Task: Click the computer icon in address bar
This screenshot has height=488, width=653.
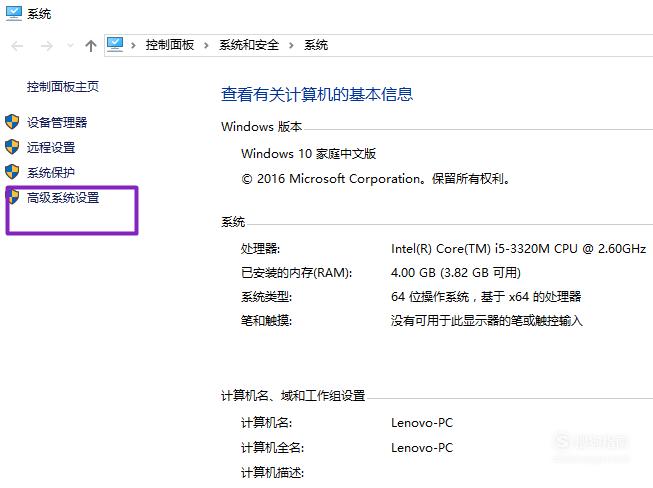Action: click(115, 45)
